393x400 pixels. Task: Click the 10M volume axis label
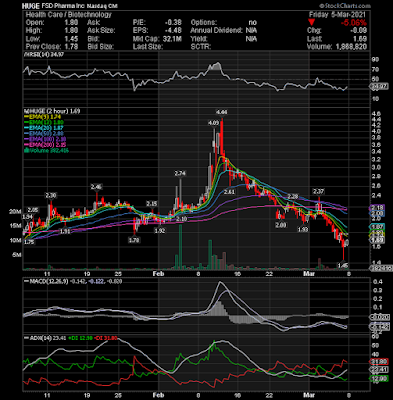tap(16, 240)
